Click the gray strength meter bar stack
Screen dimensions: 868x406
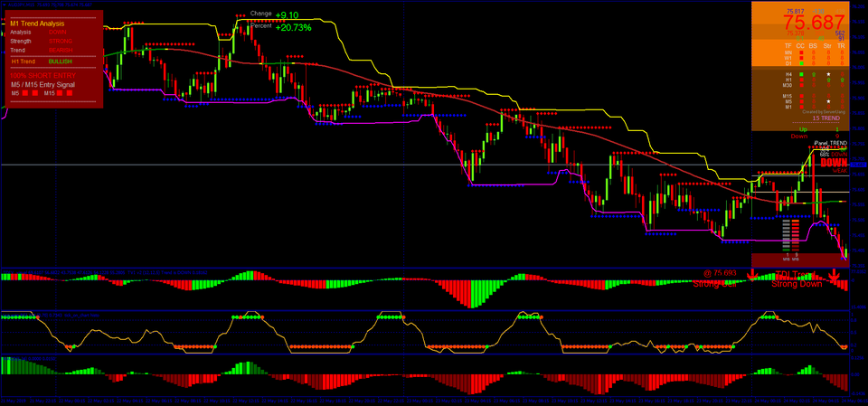point(784,235)
